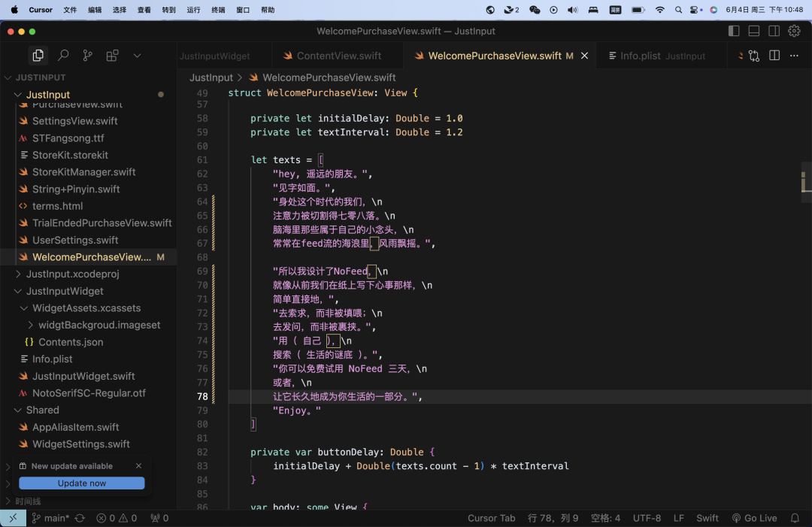The width and height of the screenshot is (812, 527).
Task: Open the Extensions view
Action: [x=113, y=56]
